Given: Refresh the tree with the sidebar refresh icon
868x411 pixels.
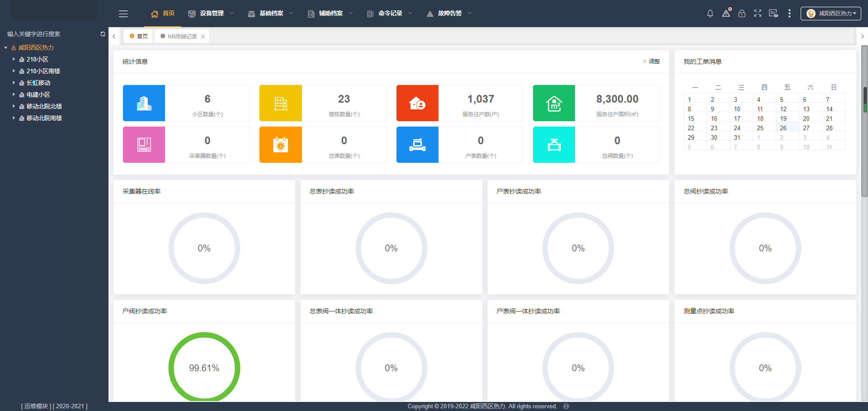Looking at the screenshot, I should pos(103,34).
